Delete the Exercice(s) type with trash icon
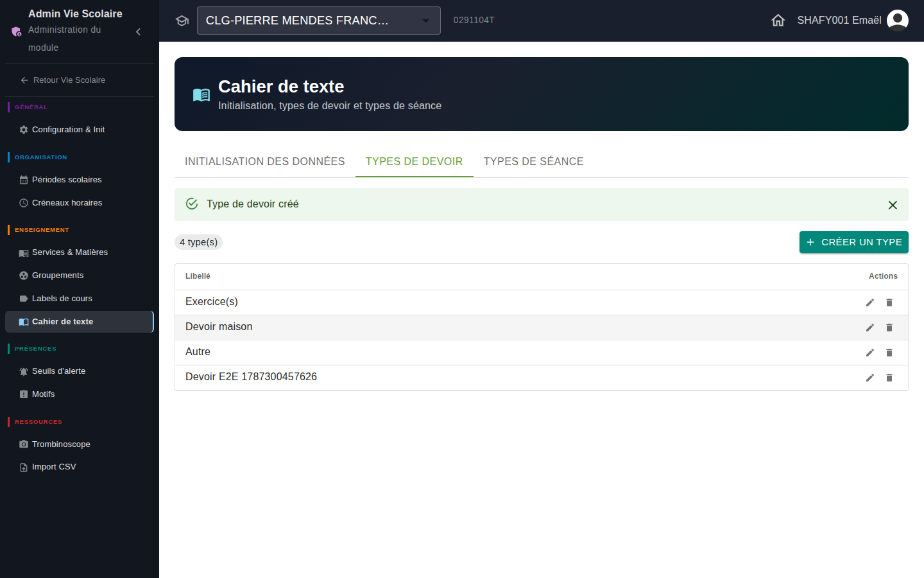924x578 pixels. click(x=889, y=302)
